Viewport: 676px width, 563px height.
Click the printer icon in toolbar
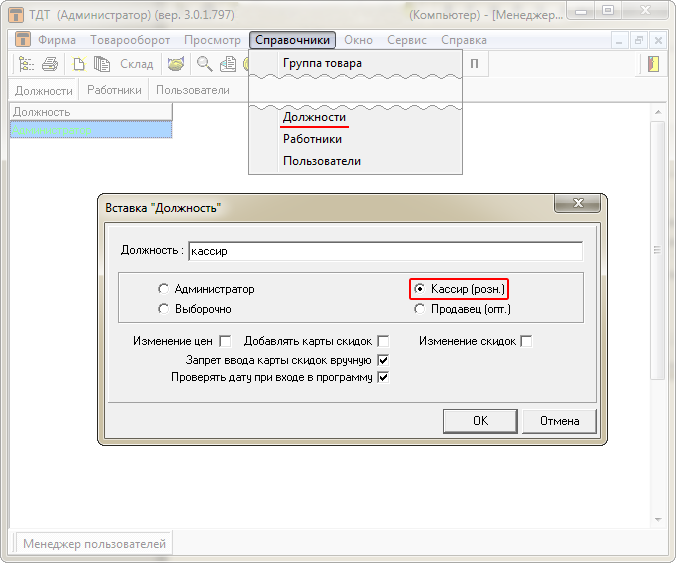pyautogui.click(x=50, y=64)
